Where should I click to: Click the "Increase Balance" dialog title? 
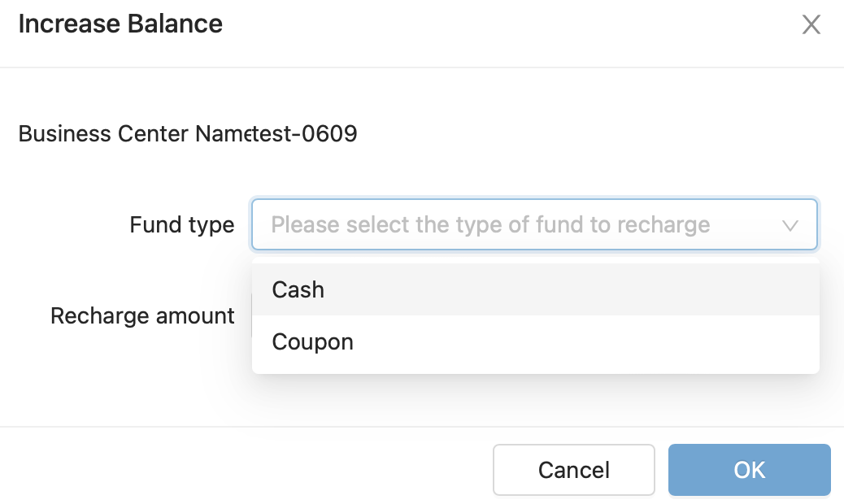[120, 24]
